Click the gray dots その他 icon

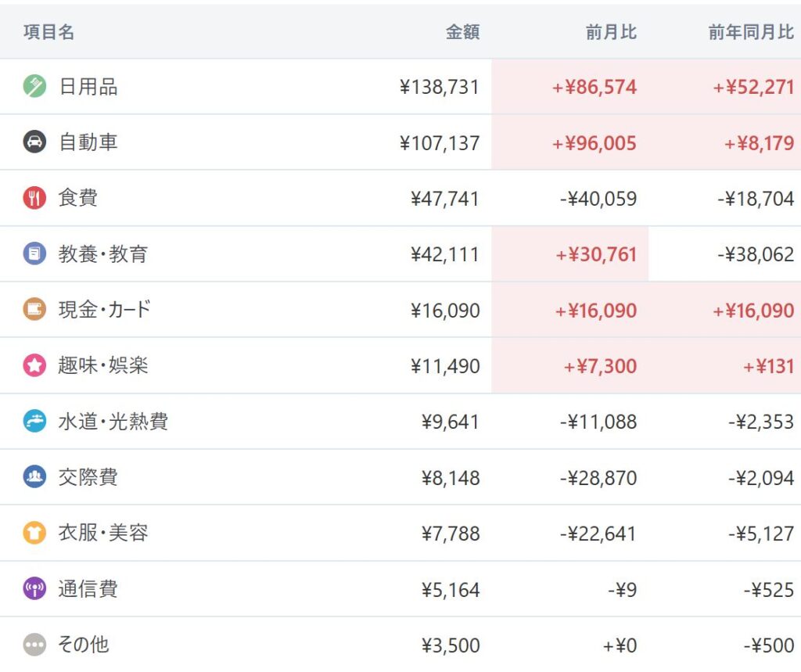pyautogui.click(x=34, y=645)
